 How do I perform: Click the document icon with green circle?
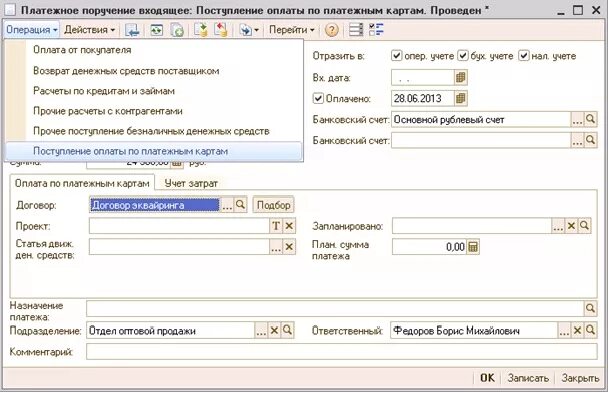coord(177,30)
